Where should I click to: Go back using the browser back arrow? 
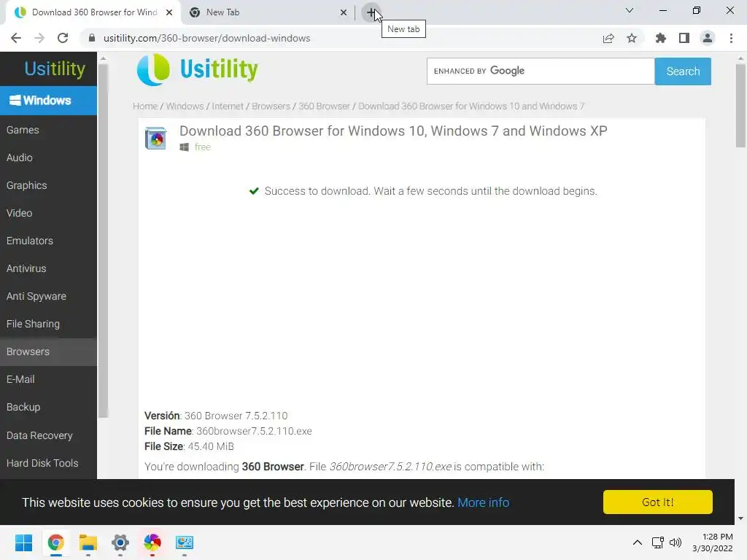16,38
